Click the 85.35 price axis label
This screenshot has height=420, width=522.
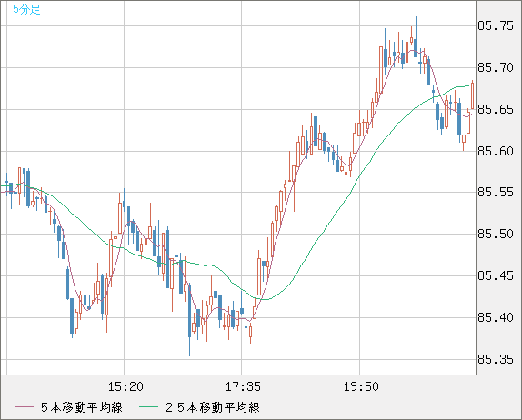click(496, 360)
